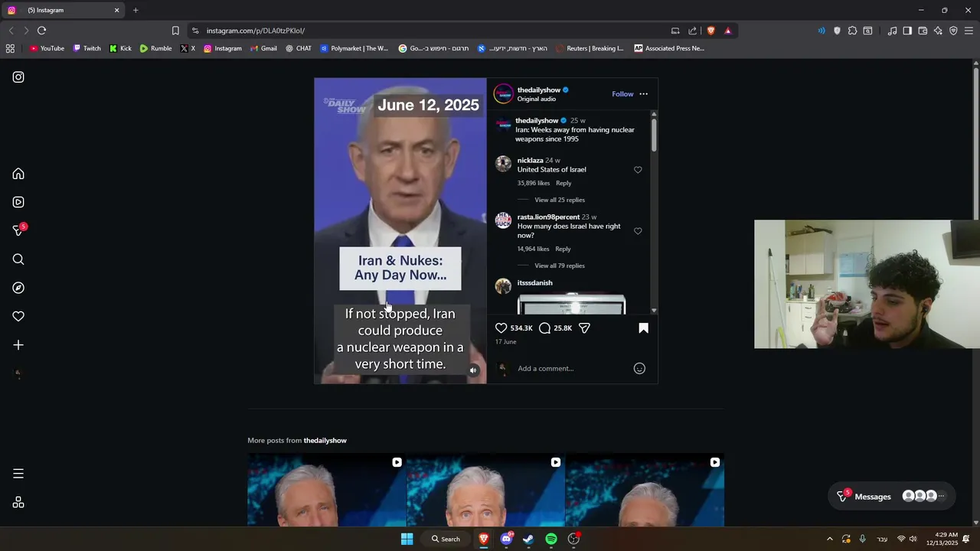Open the middle More posts video thumbnail
This screenshot has width=980, height=551.
[485, 490]
